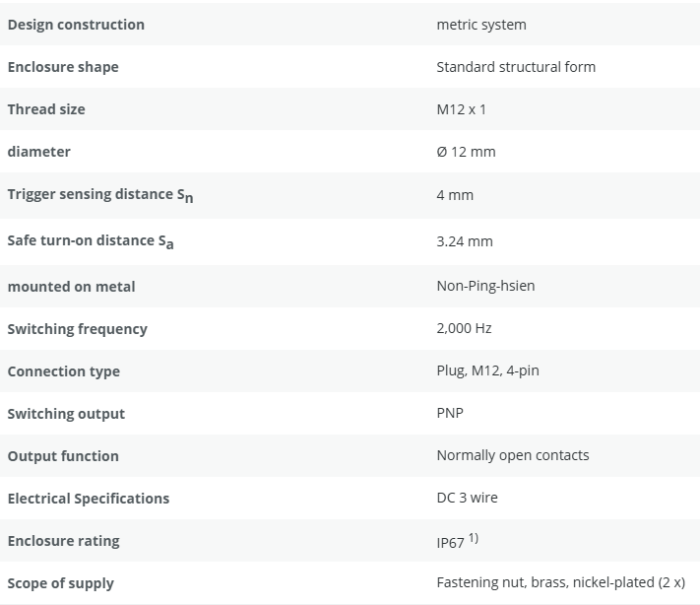Image resolution: width=700 pixels, height=605 pixels.
Task: Click the metric system value
Action: (481, 25)
